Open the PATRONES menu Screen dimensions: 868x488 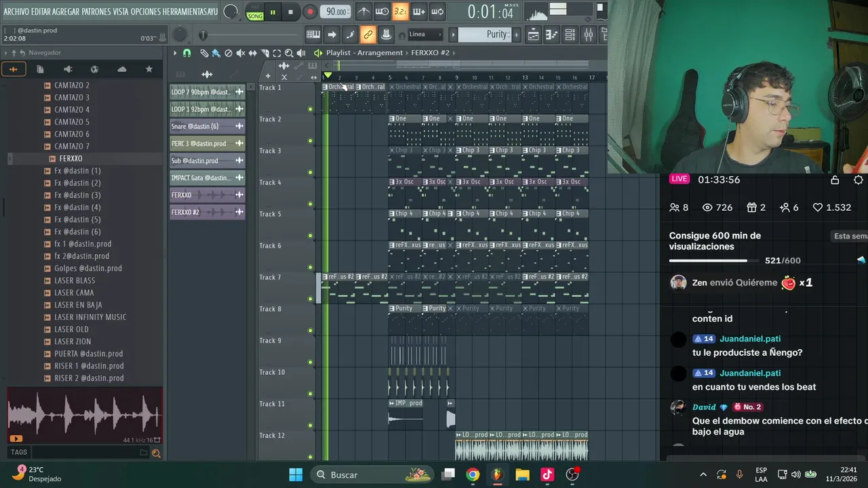click(96, 12)
